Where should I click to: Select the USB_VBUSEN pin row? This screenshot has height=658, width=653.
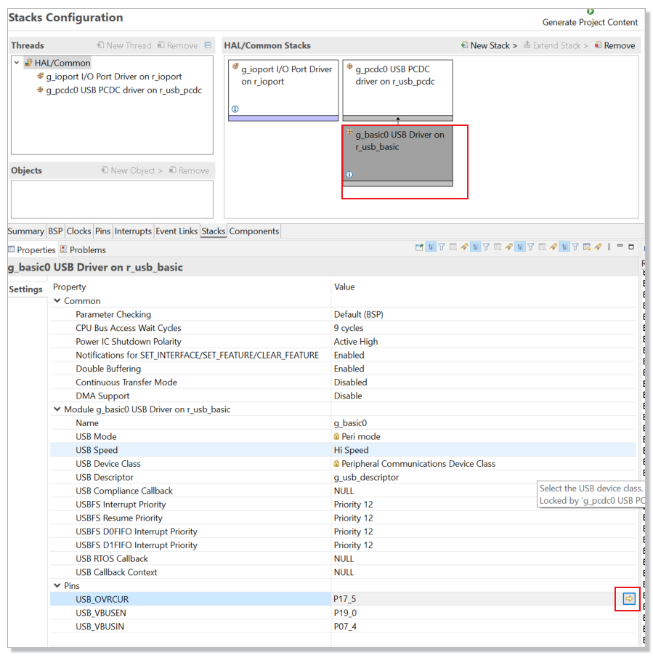tap(343, 613)
